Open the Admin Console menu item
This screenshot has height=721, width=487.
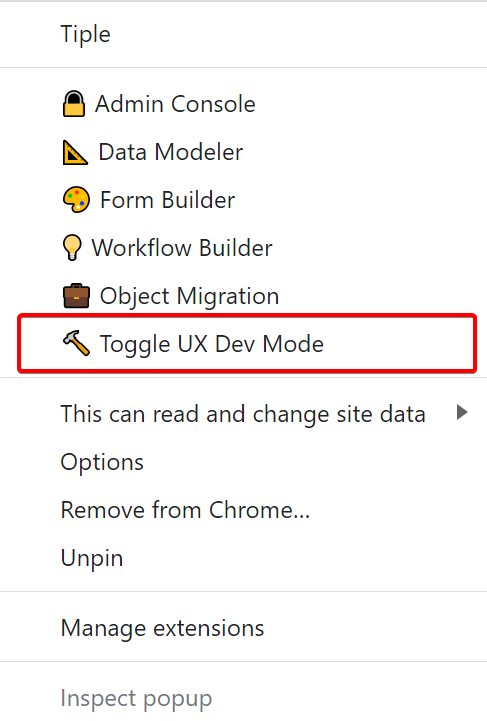click(x=243, y=104)
